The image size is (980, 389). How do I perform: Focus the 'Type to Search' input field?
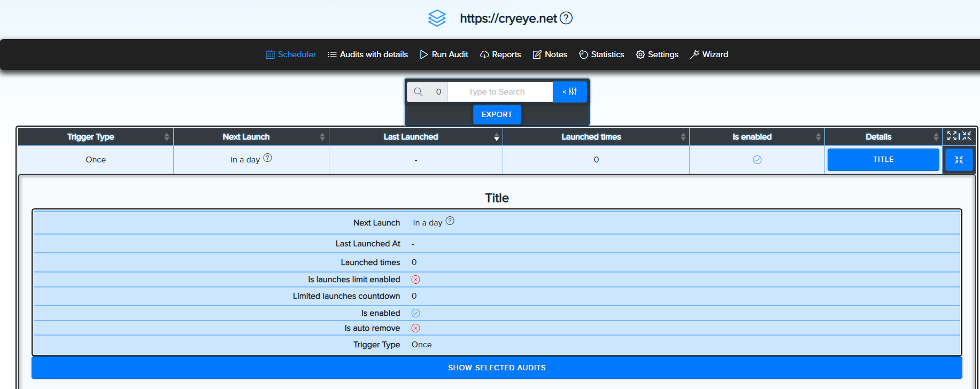point(499,92)
